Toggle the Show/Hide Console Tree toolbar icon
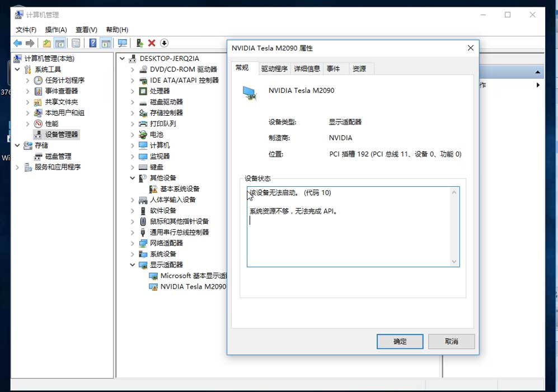Image resolution: width=558 pixels, height=392 pixels. click(60, 44)
